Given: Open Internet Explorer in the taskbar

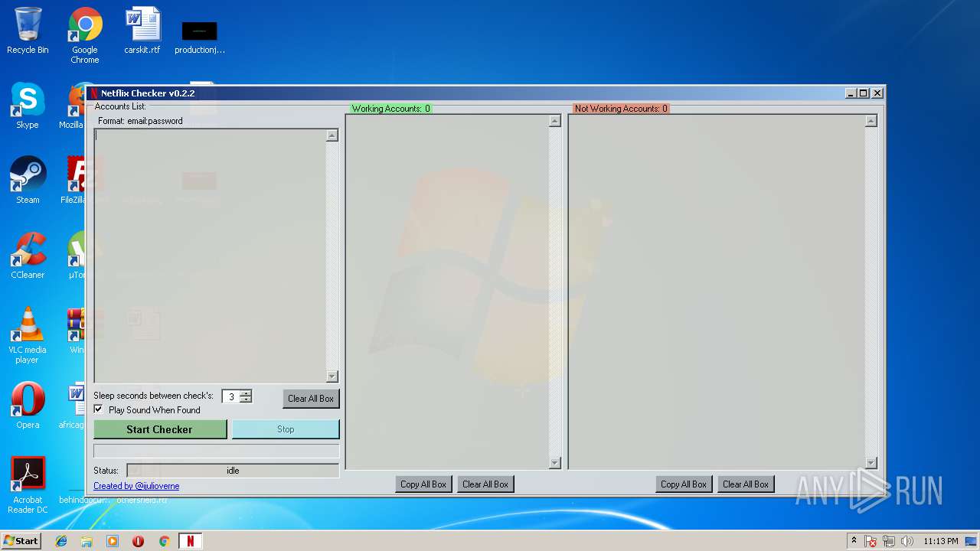Looking at the screenshot, I should click(x=61, y=541).
